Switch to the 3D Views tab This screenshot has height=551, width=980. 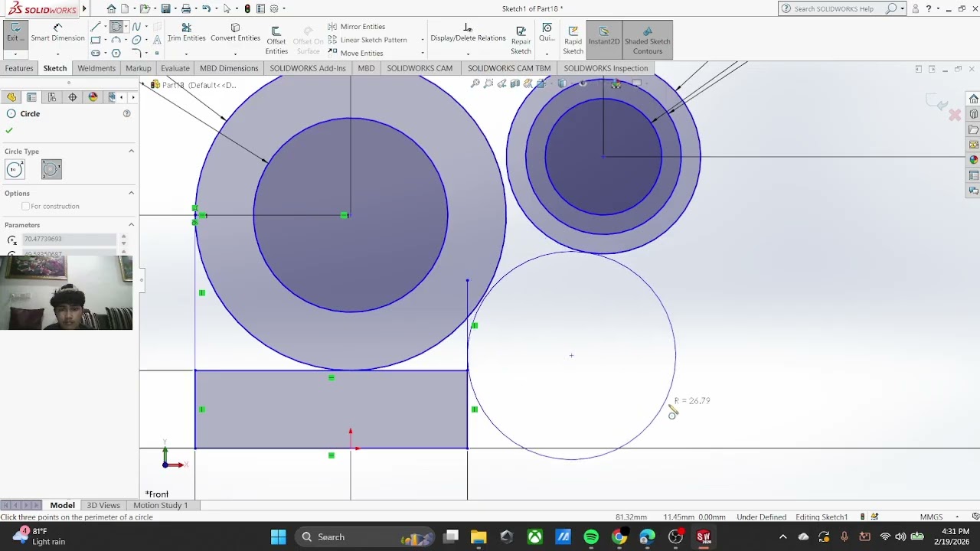(103, 505)
